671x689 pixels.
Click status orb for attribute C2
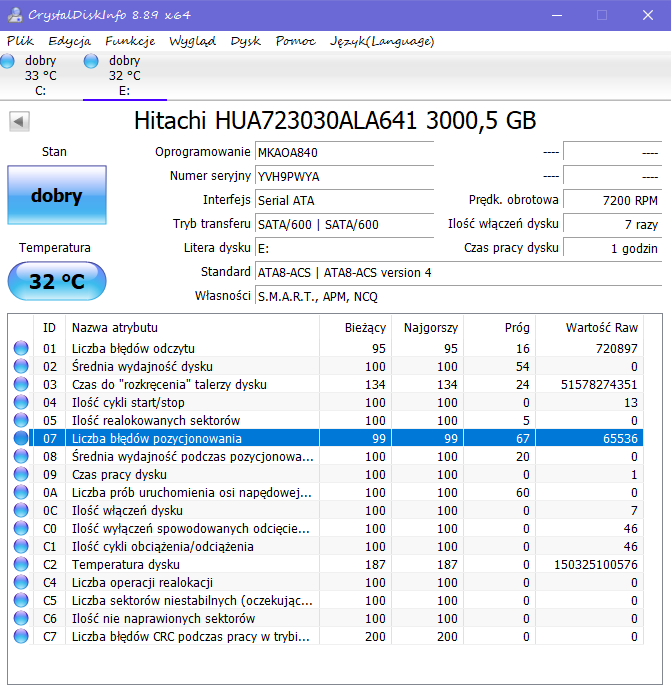pyautogui.click(x=21, y=564)
